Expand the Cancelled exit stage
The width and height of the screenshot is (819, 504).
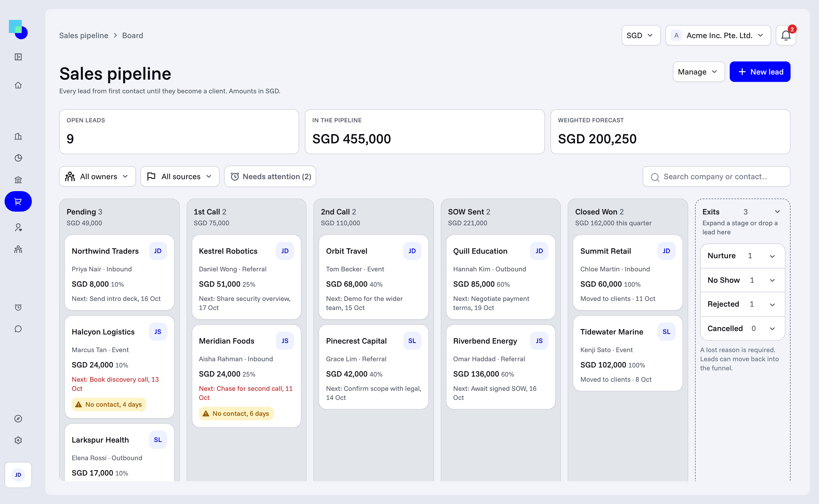click(x=743, y=328)
